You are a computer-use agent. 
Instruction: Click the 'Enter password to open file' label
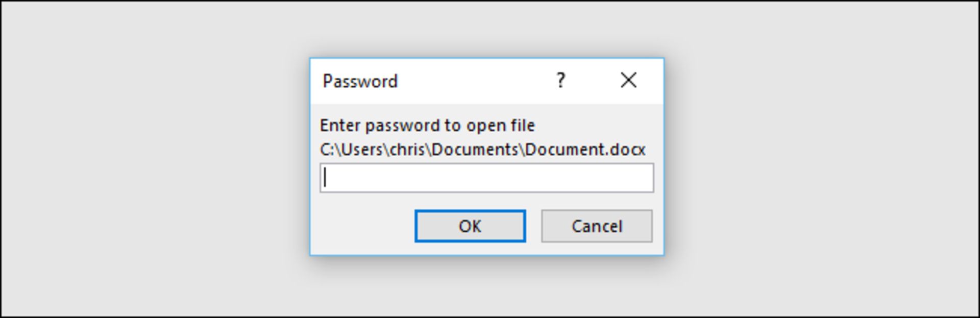(427, 126)
